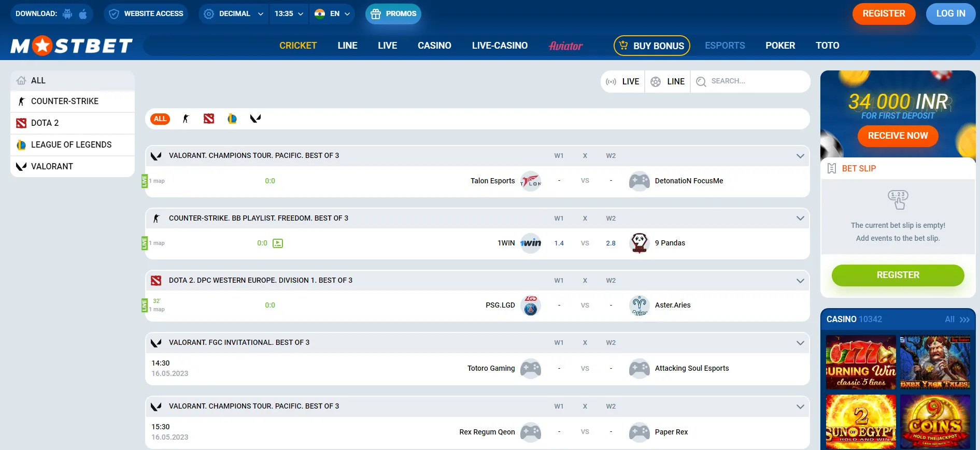Click the Attacking Soul Esports gamepad icon
This screenshot has height=450, width=980.
tap(640, 369)
